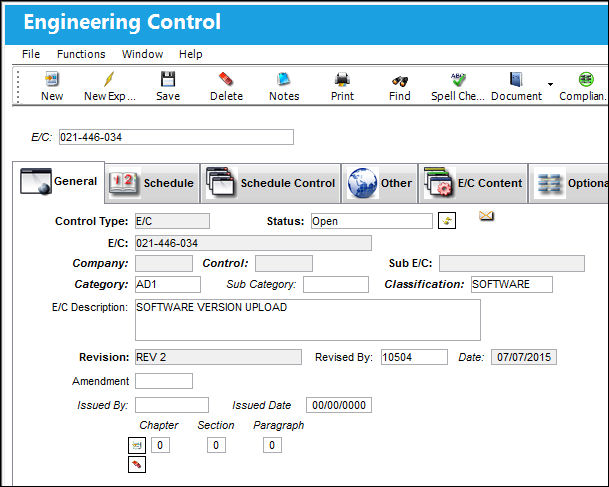
Task: Click the Issued Date field
Action: pos(339,405)
